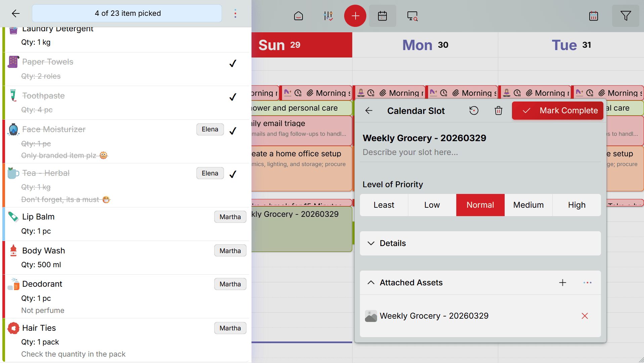The width and height of the screenshot is (644, 363).
Task: Uncheck the Paper Towels item
Action: point(233,64)
